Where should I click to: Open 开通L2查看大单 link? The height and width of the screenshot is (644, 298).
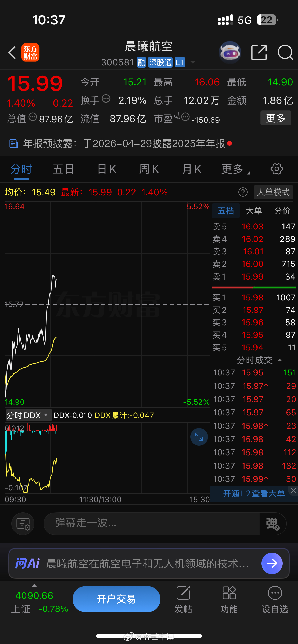[254, 494]
